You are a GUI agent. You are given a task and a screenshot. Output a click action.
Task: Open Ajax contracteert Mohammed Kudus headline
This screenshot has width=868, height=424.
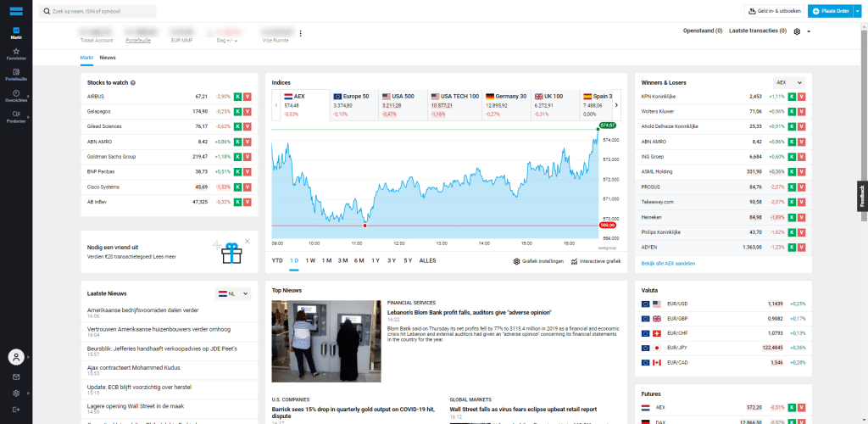(134, 367)
